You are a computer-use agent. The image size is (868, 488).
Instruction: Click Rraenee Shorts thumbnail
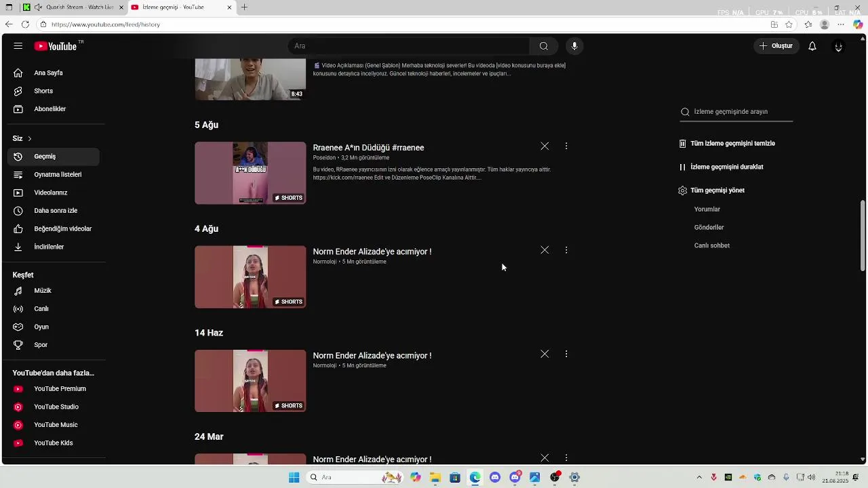click(250, 173)
